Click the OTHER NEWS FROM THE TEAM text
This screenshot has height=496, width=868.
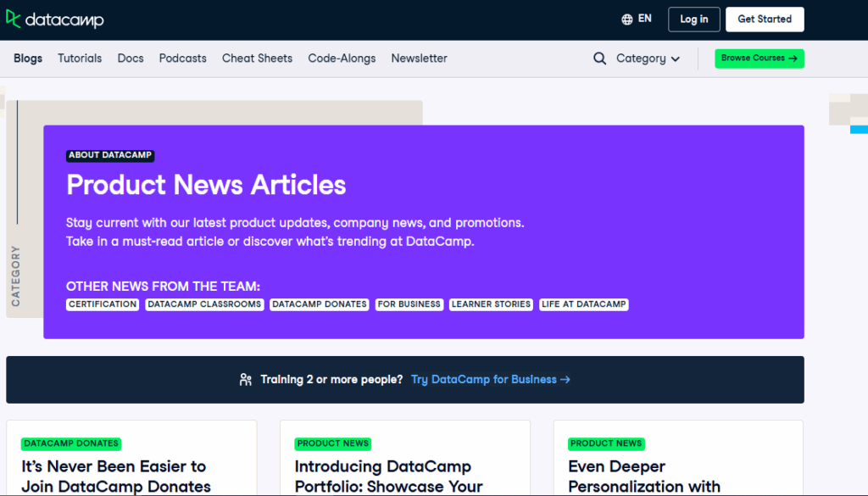[x=163, y=287]
